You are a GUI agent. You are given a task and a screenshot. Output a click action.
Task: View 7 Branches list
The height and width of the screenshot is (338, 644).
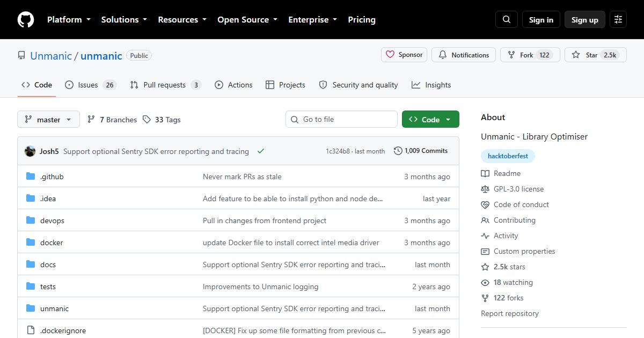pos(112,120)
